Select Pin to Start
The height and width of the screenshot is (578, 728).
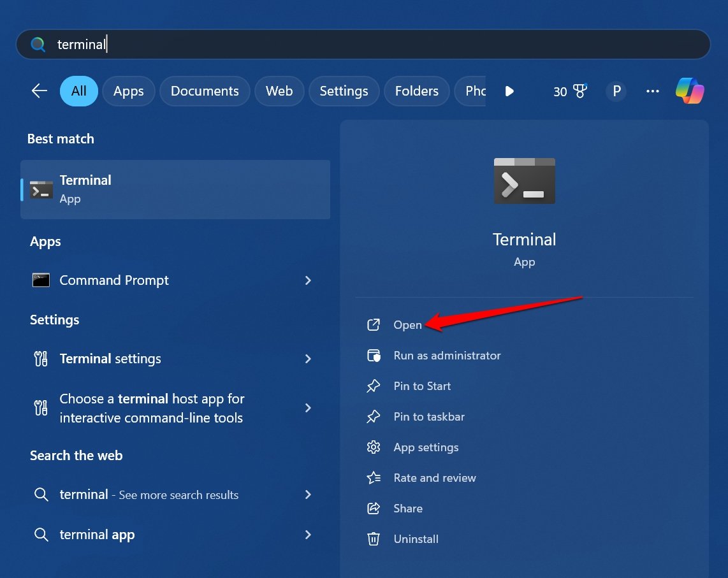coord(422,386)
